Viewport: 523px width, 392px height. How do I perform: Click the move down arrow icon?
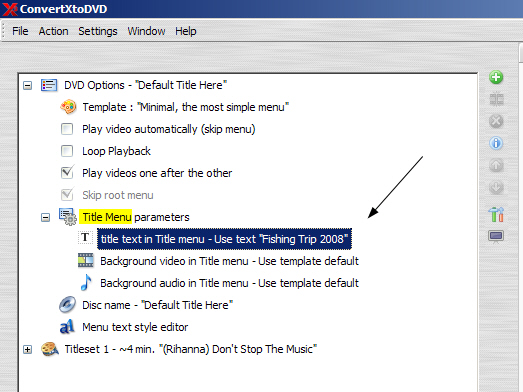pyautogui.click(x=496, y=187)
